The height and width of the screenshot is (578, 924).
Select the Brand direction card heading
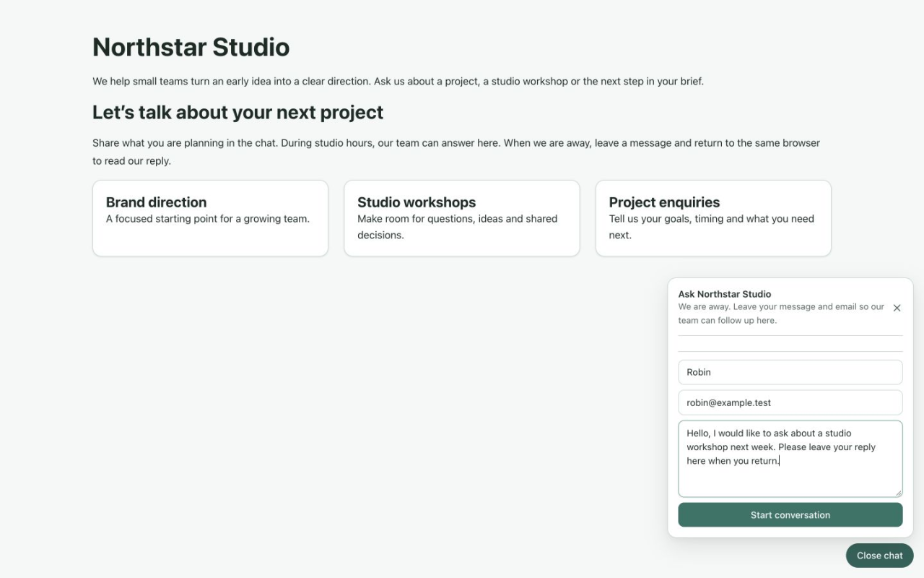click(156, 202)
